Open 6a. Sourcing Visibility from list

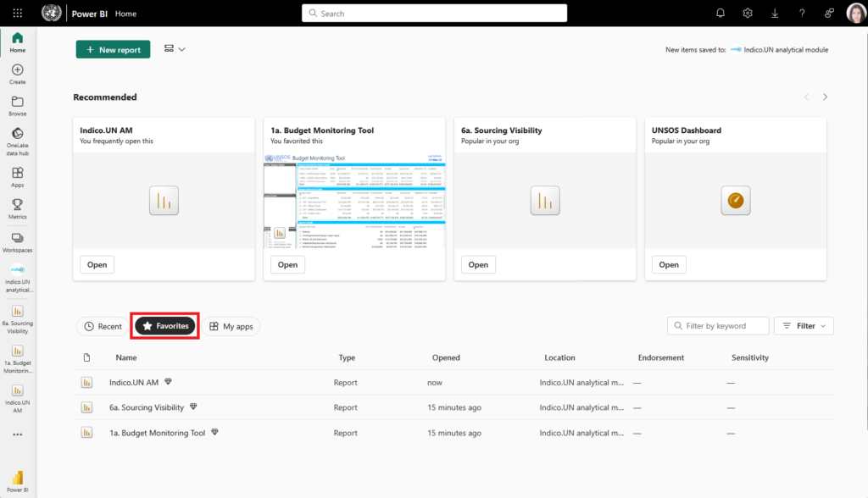point(147,407)
